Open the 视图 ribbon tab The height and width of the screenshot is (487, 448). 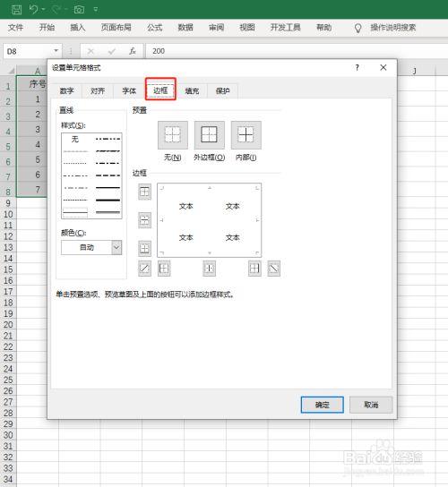(x=247, y=28)
